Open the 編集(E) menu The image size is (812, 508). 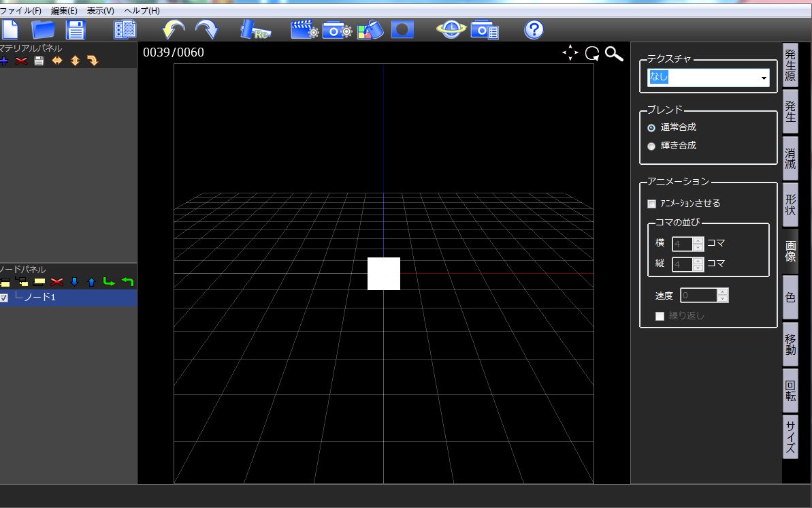pos(64,11)
